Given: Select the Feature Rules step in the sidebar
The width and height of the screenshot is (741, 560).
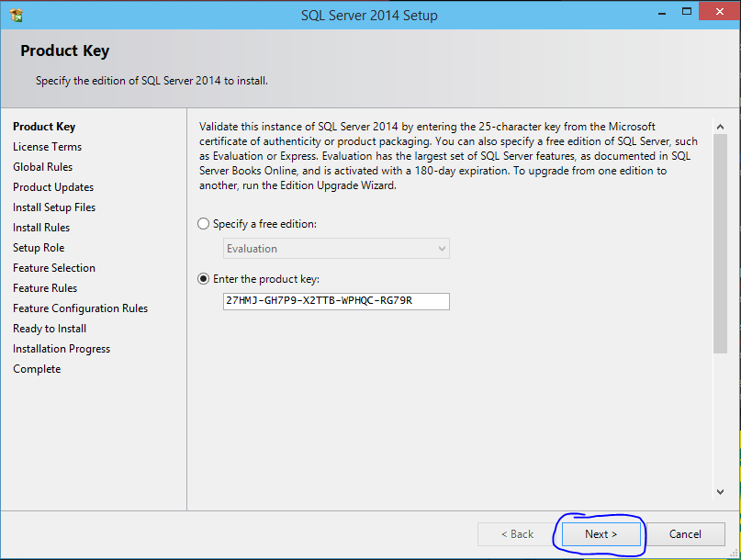Looking at the screenshot, I should point(45,288).
